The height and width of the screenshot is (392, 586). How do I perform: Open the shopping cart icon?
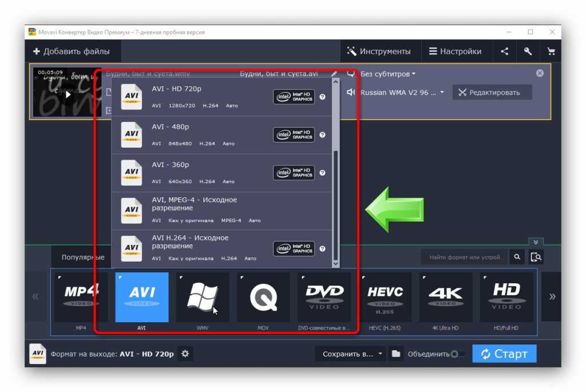(x=551, y=51)
